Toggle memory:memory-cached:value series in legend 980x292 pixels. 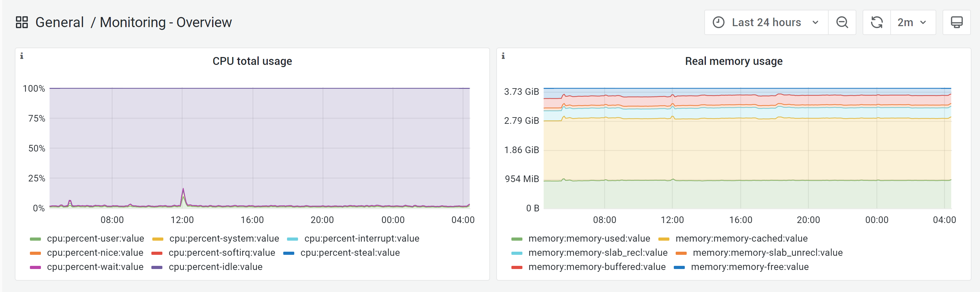(x=741, y=239)
